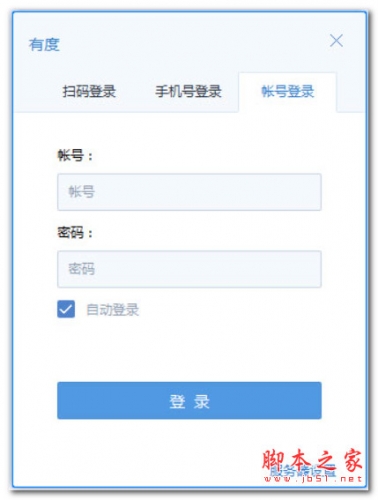Screen dimensions: 378x500
Task: Close the 有度 login window
Action: coord(336,41)
